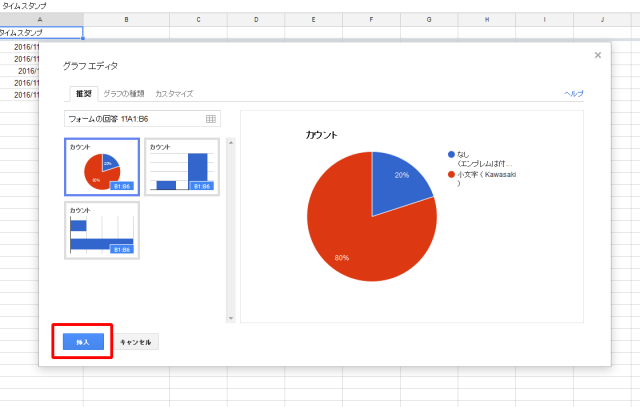
Task: Select column D header
Action: coord(256,20)
